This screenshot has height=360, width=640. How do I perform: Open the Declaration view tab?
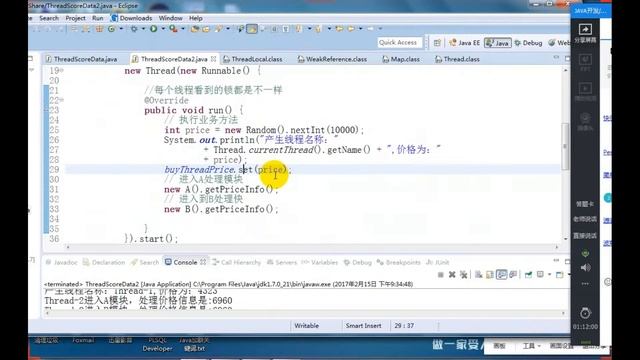104,262
